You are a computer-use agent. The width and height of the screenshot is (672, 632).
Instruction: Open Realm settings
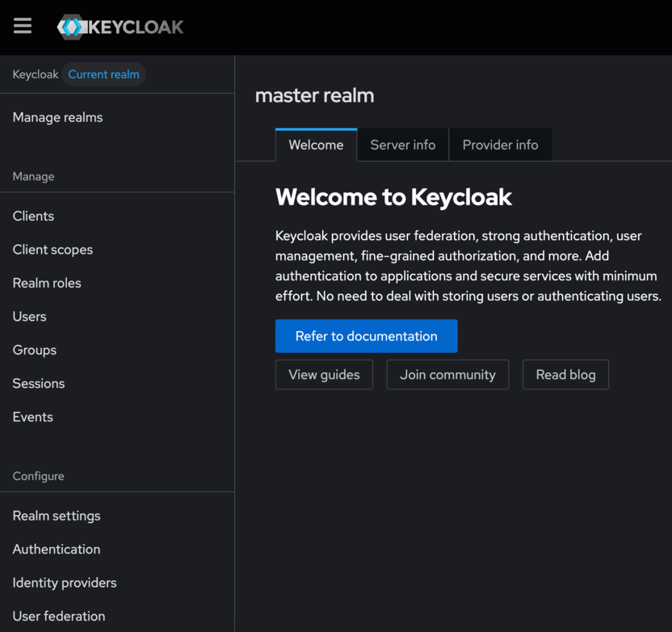(57, 516)
